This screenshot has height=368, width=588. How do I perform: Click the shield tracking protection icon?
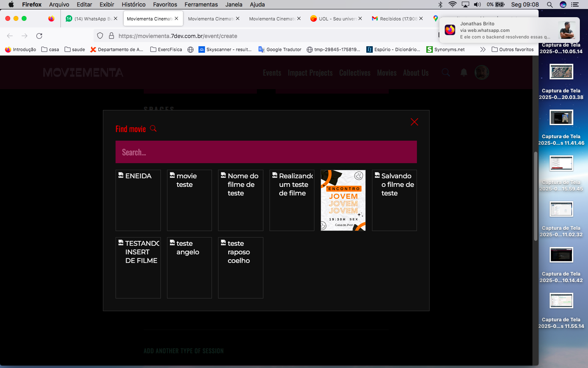point(100,36)
